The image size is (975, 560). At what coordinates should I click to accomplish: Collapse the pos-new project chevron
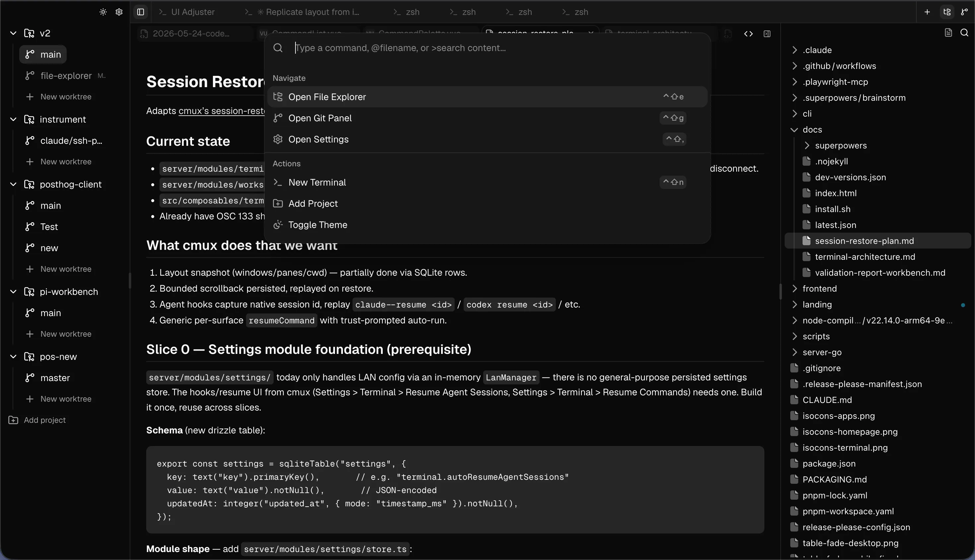[x=13, y=357]
